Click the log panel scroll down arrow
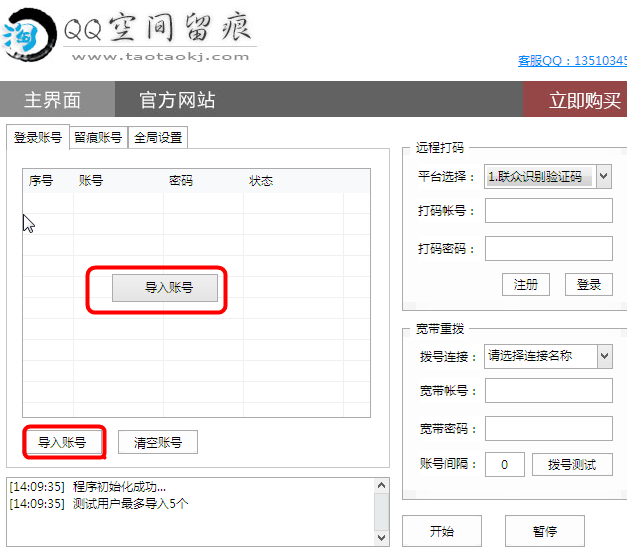The width and height of the screenshot is (627, 551). 381,538
